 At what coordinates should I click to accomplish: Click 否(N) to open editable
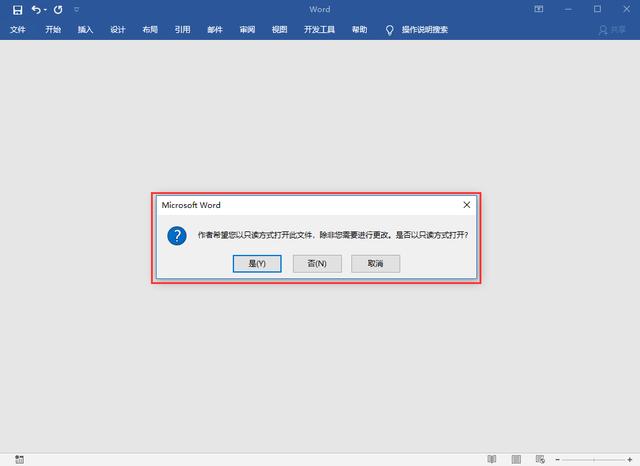point(317,264)
